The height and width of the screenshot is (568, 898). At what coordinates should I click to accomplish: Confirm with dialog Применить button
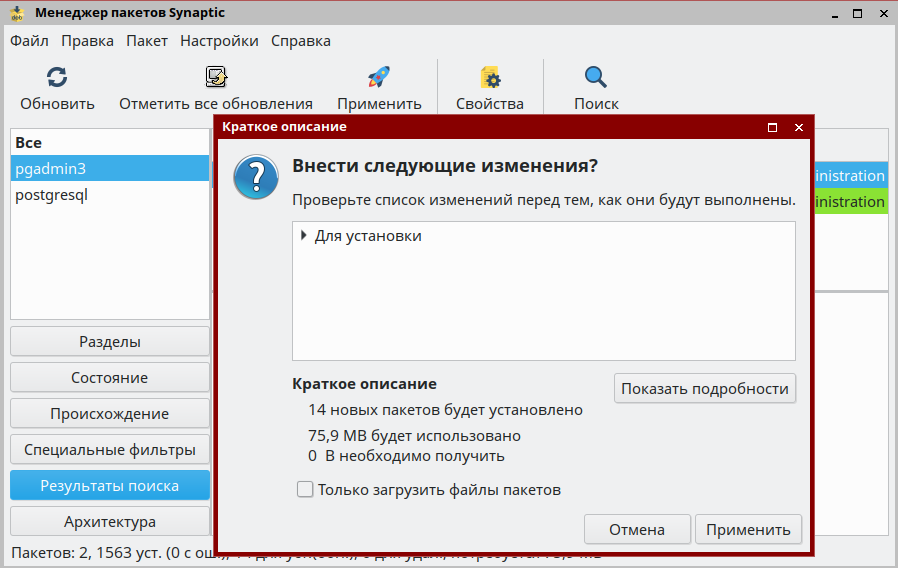[x=748, y=530]
